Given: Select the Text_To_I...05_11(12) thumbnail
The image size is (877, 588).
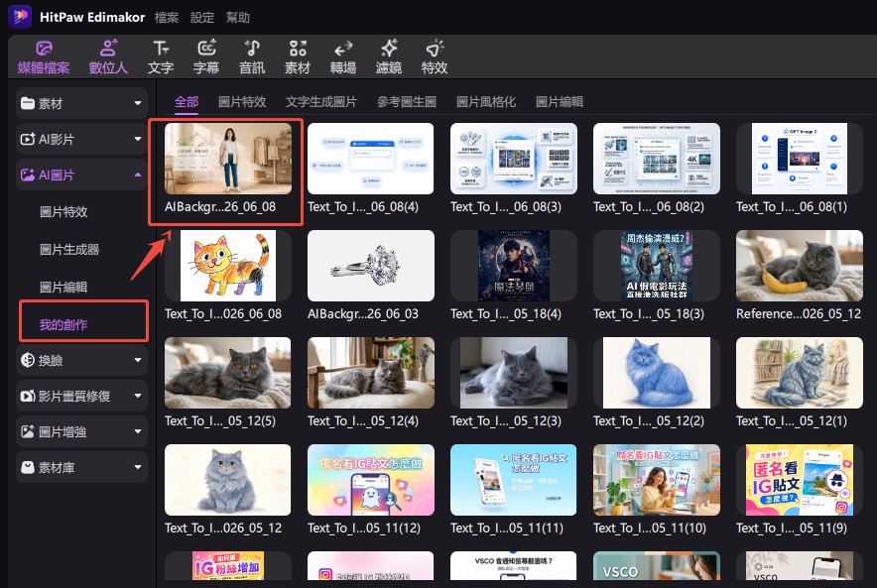Looking at the screenshot, I should point(371,480).
